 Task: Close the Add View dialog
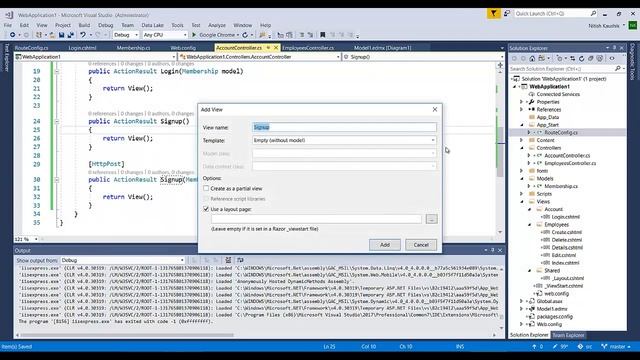pos(435,109)
